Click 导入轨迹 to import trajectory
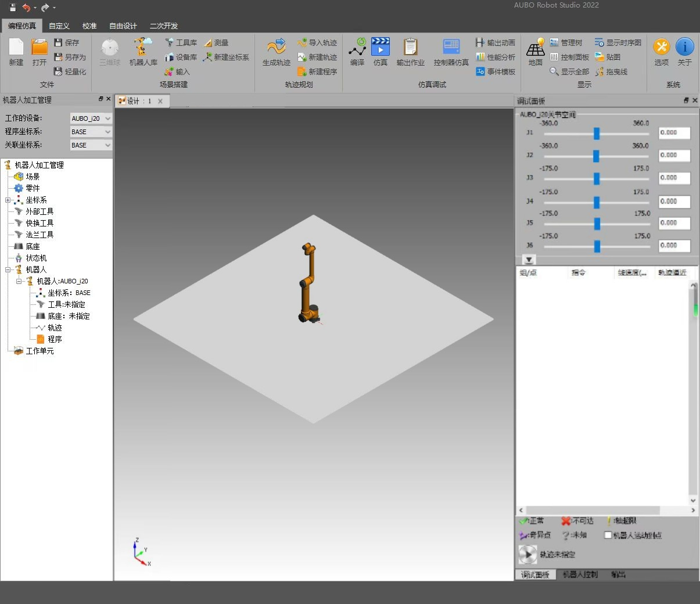Image resolution: width=700 pixels, height=604 pixels. [317, 42]
